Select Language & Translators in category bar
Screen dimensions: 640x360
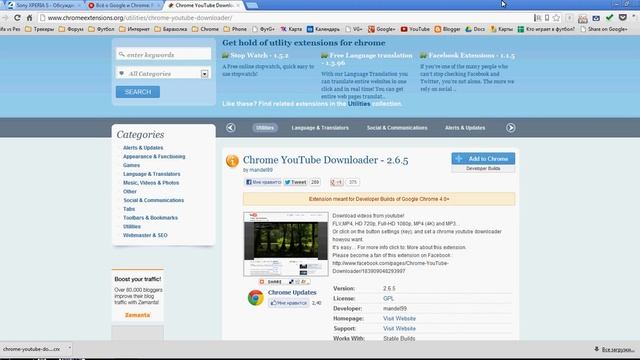320,128
